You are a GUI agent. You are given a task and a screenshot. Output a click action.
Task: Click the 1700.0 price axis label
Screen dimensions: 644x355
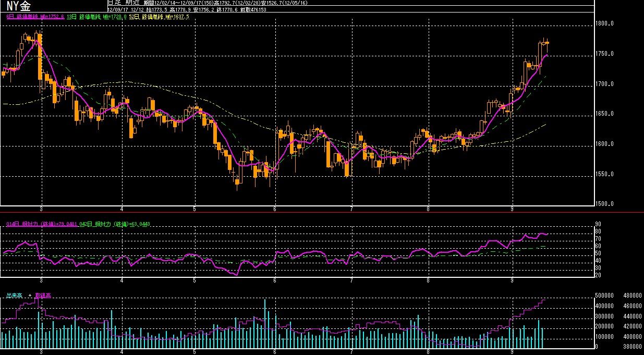(x=605, y=84)
